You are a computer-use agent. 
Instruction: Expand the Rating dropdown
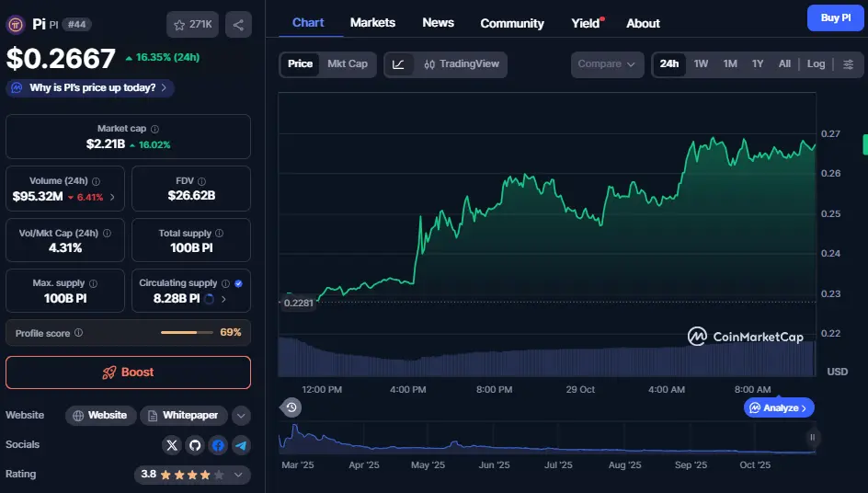click(x=239, y=476)
